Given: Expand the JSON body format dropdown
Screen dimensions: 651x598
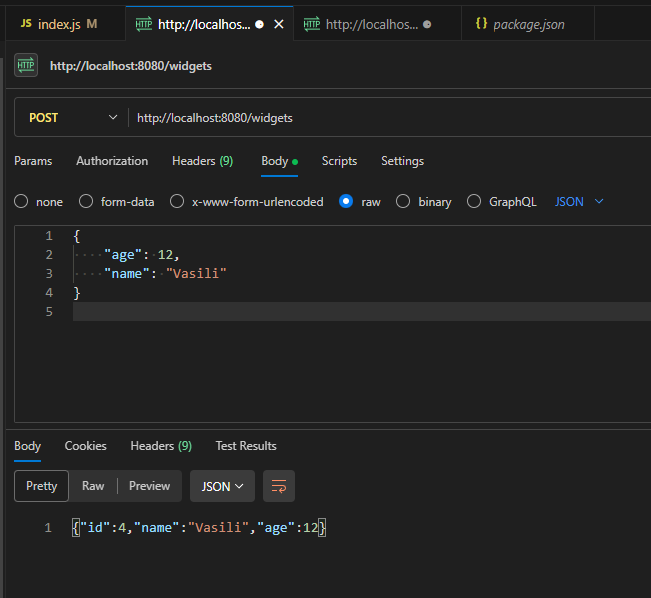Looking at the screenshot, I should point(579,202).
